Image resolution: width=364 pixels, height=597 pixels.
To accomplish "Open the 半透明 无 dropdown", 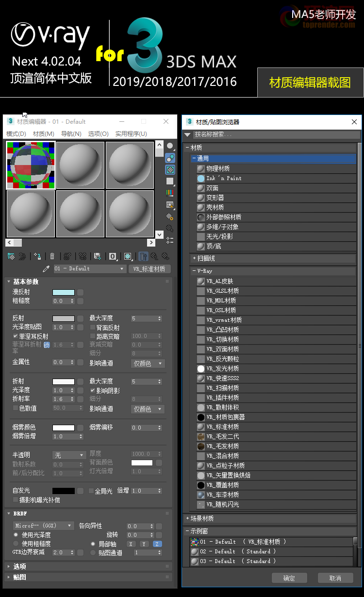I will (69, 455).
